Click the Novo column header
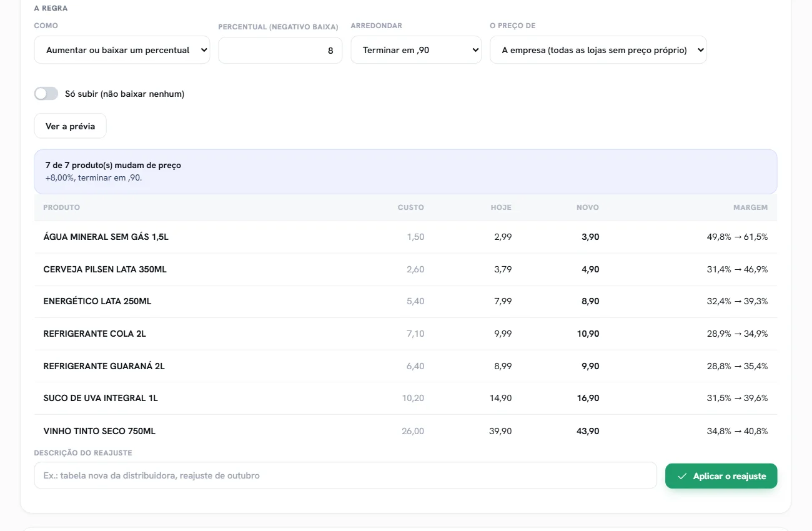This screenshot has height=531, width=812. pyautogui.click(x=588, y=207)
